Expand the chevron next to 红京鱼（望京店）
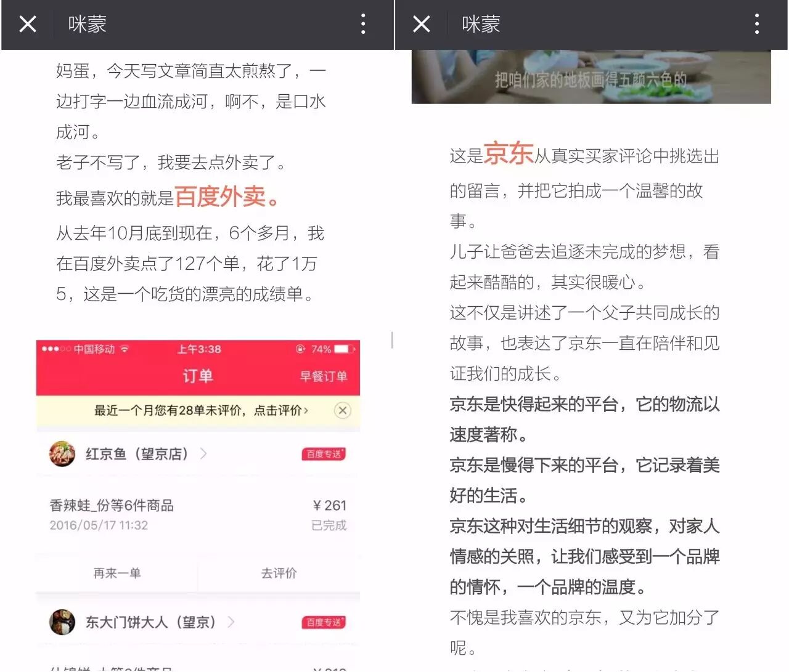Screen dimensions: 789x672 tap(203, 454)
